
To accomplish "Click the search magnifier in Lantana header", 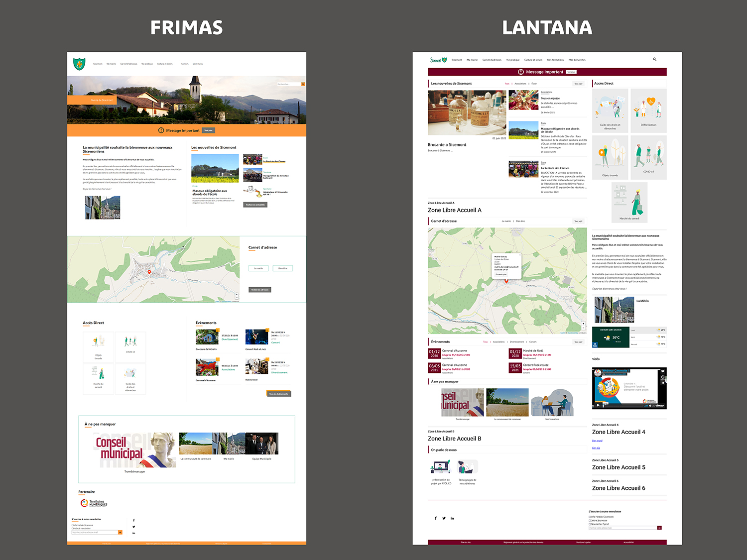I will 654,59.
